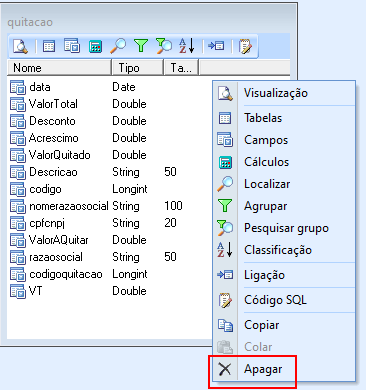366x390 pixels.
Task: Click the Localizar magnifier toolbar icon
Action: coord(118,46)
